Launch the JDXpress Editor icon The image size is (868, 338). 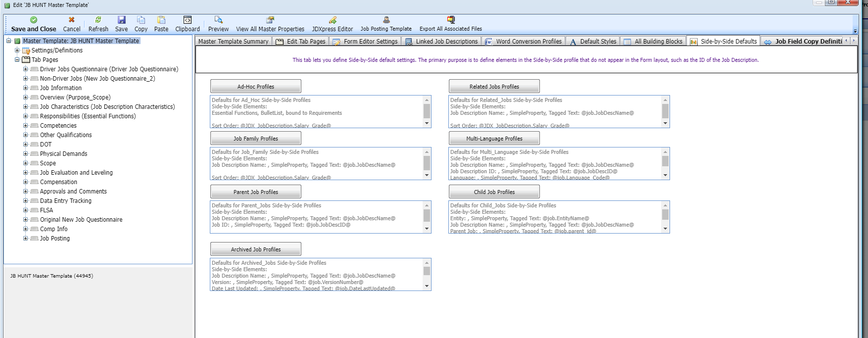coord(333,20)
